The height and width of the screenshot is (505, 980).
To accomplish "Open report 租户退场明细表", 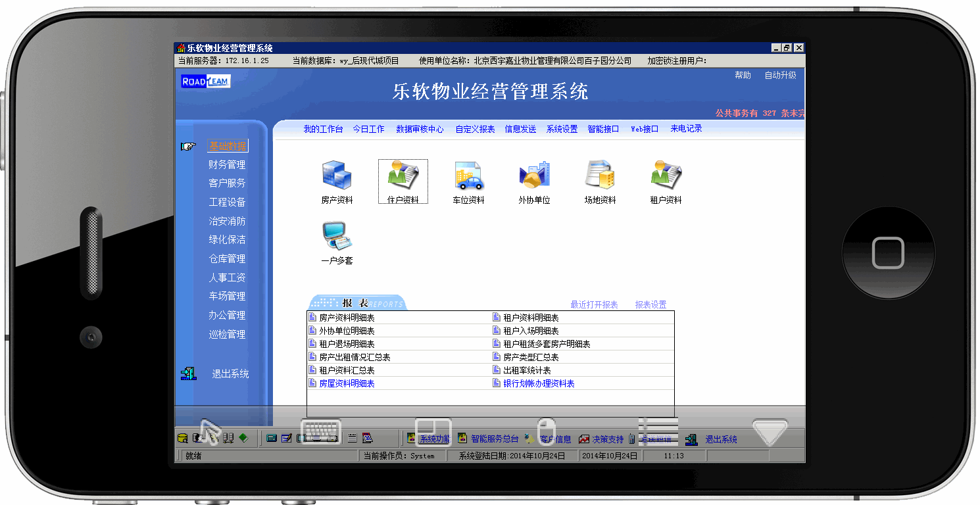I will 347,344.
